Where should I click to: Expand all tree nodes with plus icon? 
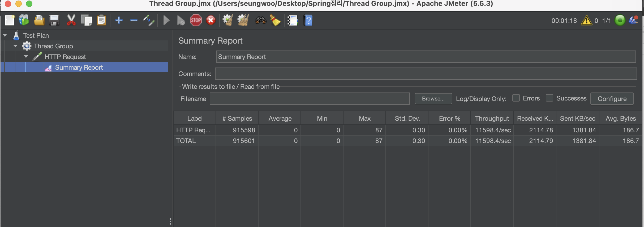(x=119, y=20)
